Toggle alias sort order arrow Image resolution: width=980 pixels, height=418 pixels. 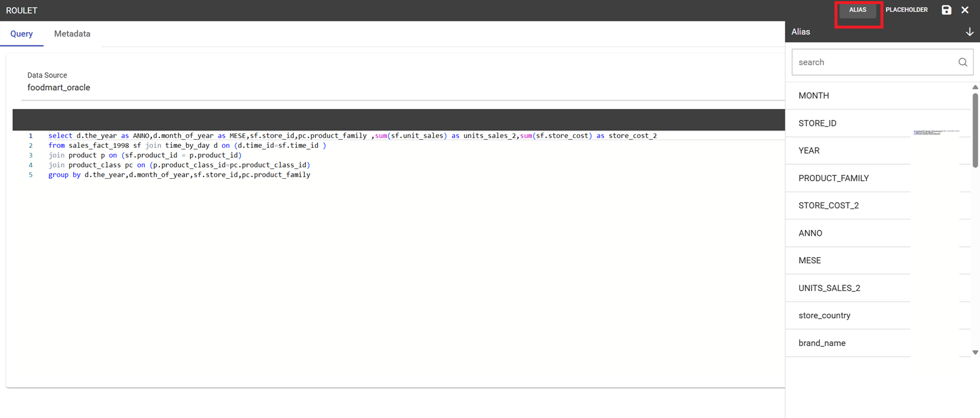(x=970, y=32)
